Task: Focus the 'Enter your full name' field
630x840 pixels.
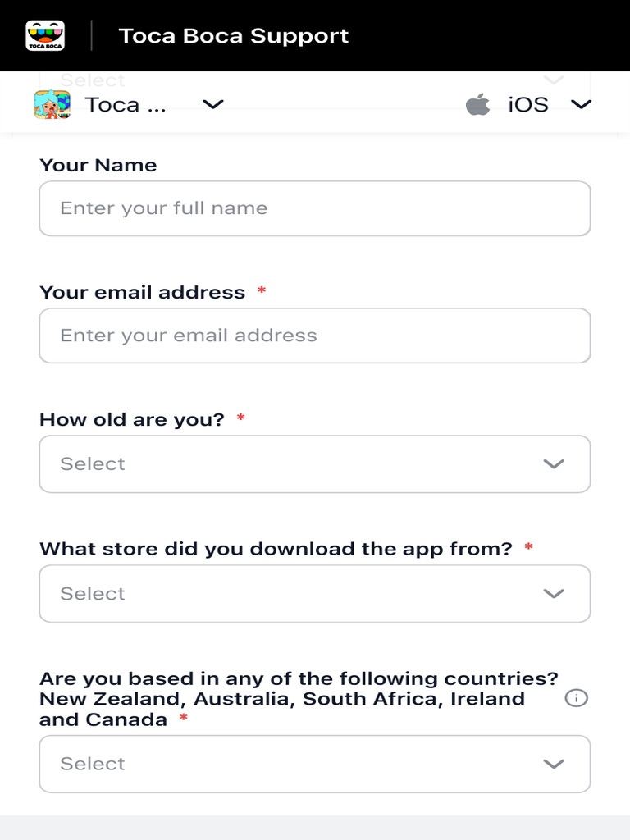Action: click(x=315, y=208)
